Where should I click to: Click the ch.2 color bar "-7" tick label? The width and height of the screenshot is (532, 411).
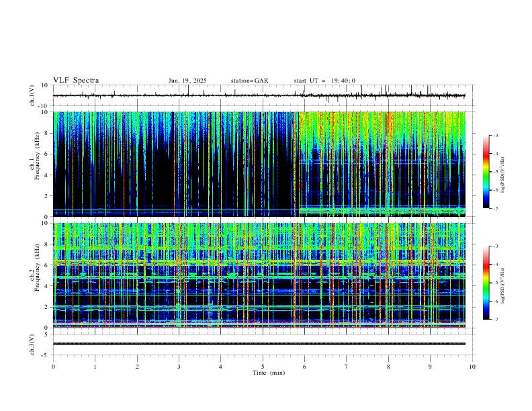click(x=495, y=320)
